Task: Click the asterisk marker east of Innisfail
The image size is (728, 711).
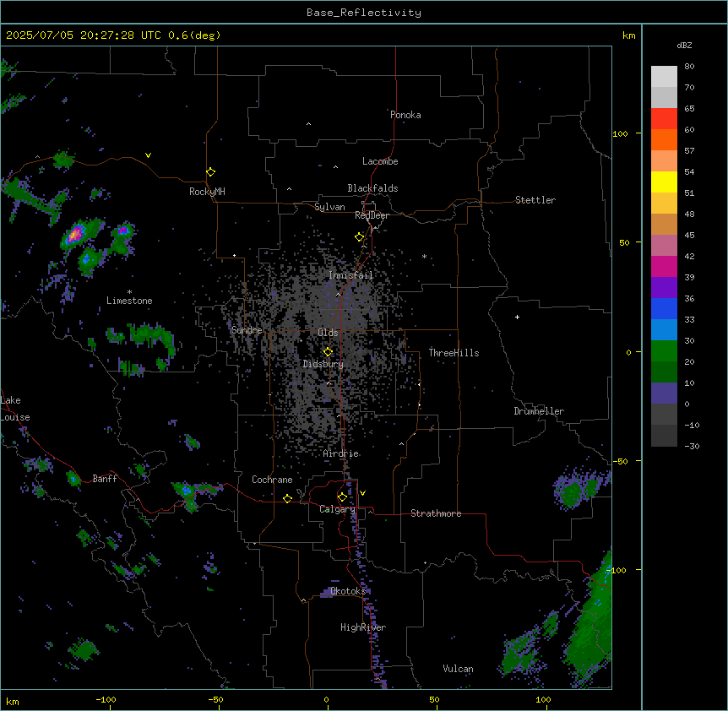Action: [424, 257]
